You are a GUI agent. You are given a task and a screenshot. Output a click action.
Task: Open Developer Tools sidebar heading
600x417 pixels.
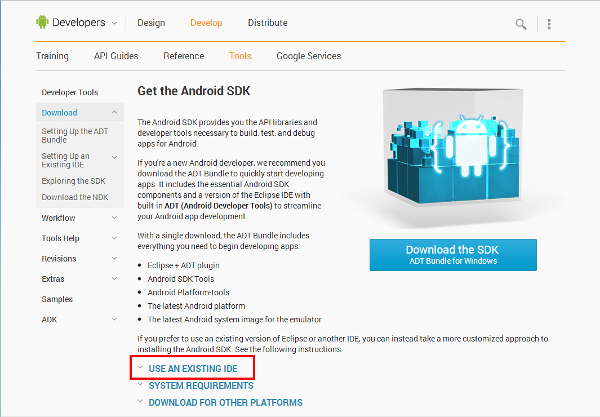point(70,92)
